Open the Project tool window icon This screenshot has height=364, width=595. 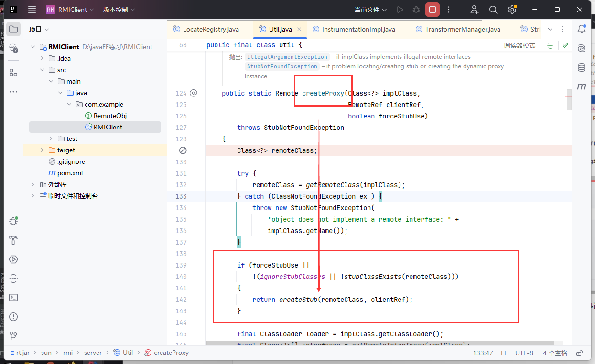(x=13, y=29)
